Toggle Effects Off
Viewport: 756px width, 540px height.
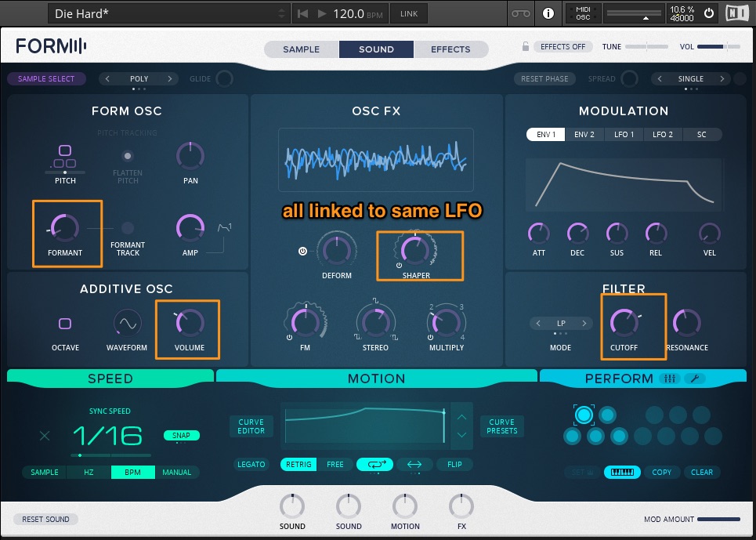tap(562, 47)
